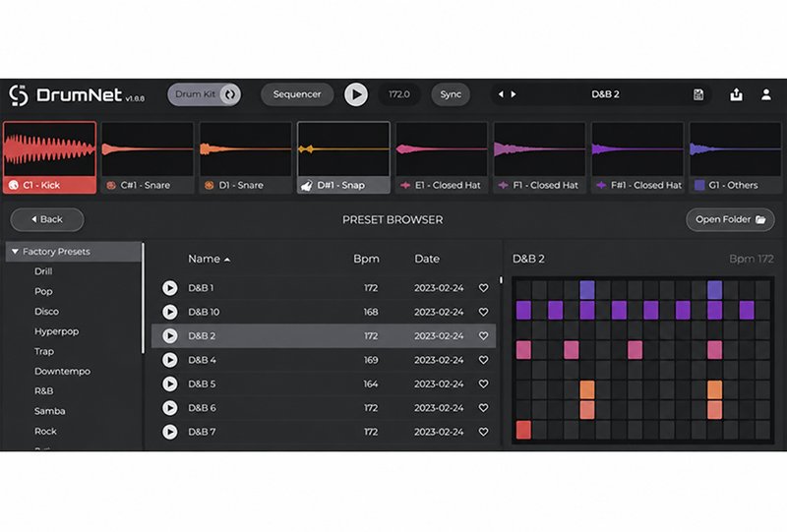
Task: Select the Hyperpop preset category
Action: (57, 331)
